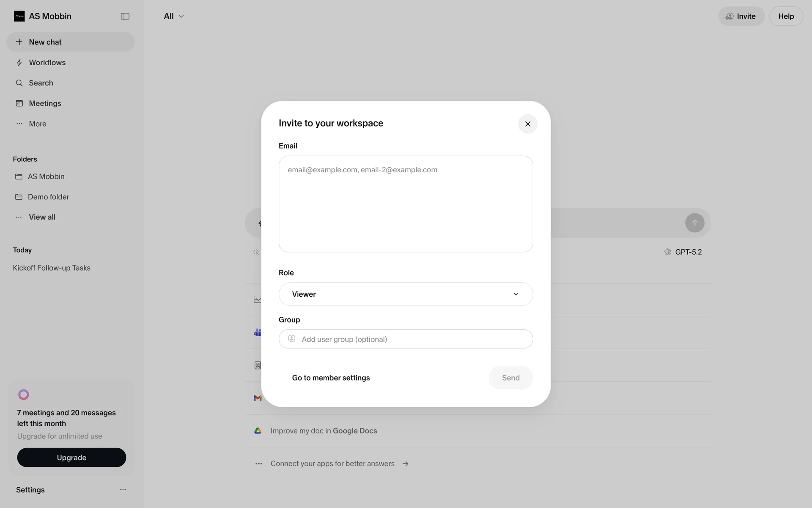Open the Demo folder item

pyautogui.click(x=48, y=197)
